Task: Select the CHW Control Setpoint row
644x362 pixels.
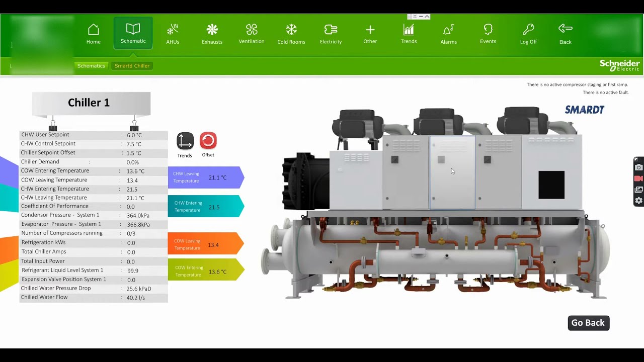Action: 94,144
